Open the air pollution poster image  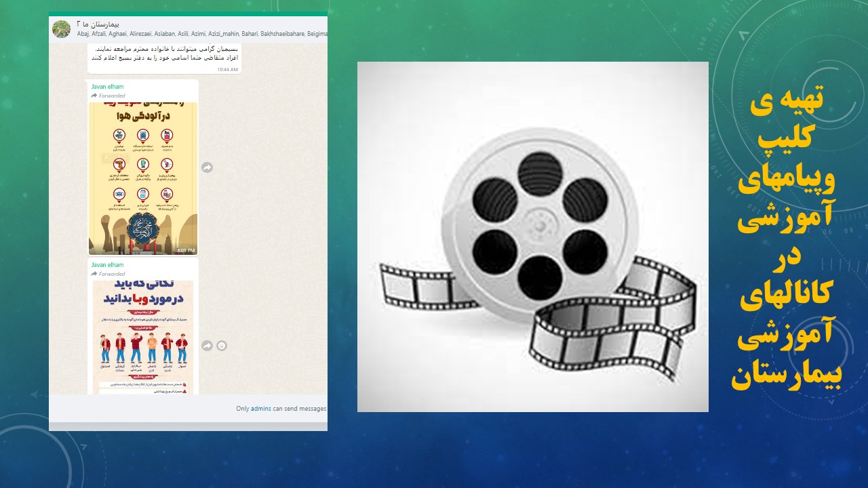coord(143,178)
